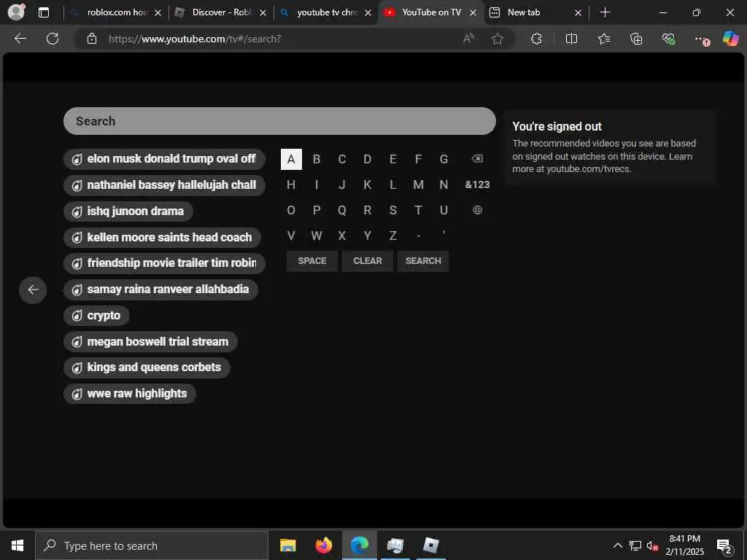Open the notifications center icon
The width and height of the screenshot is (747, 560).
(x=724, y=545)
